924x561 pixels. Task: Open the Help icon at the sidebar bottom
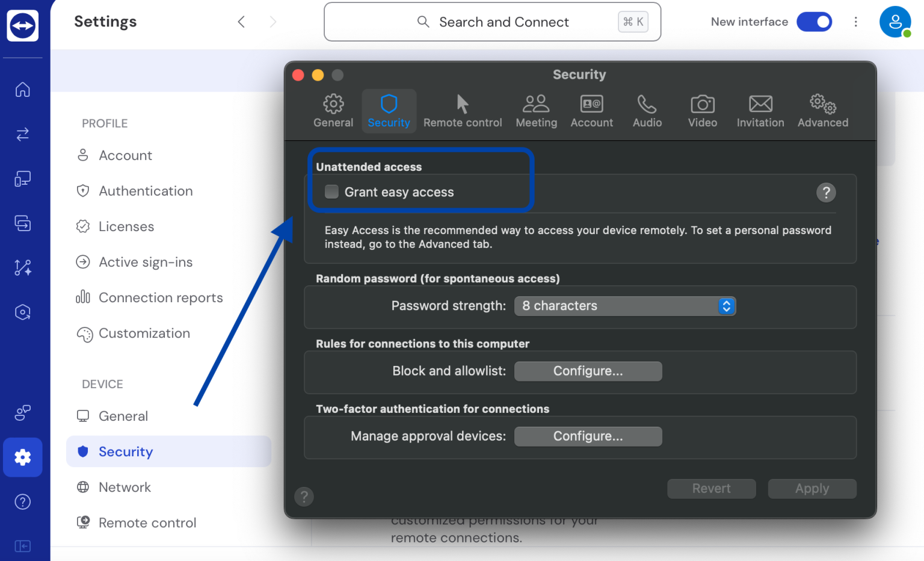click(x=22, y=501)
